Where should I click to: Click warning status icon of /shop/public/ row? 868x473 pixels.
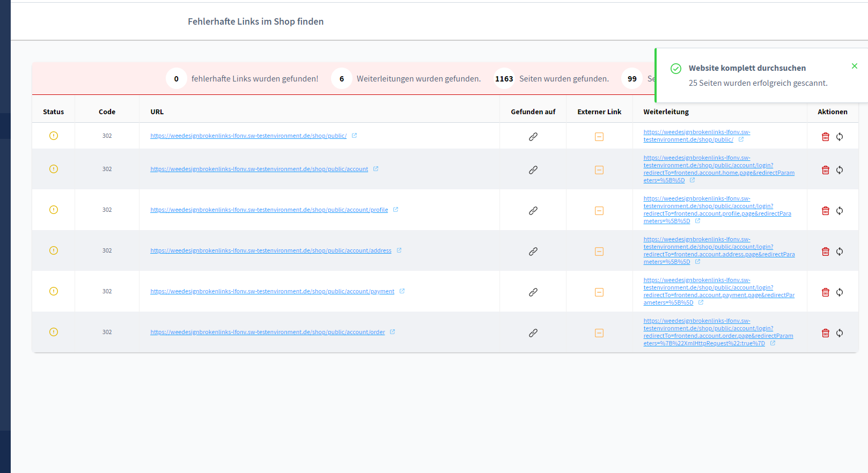[54, 136]
